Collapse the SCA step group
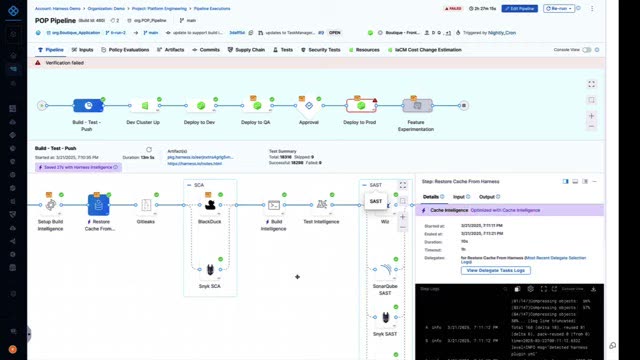The image size is (640, 360). [189, 185]
